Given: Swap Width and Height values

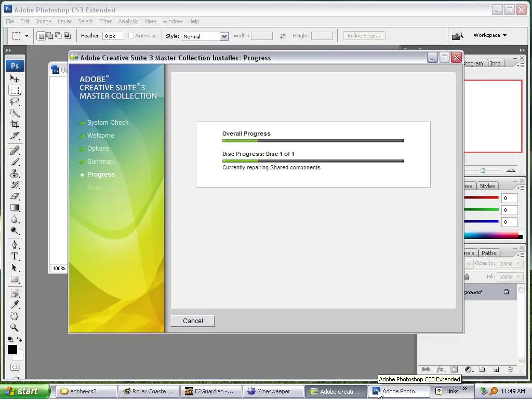Looking at the screenshot, I should pyautogui.click(x=282, y=36).
